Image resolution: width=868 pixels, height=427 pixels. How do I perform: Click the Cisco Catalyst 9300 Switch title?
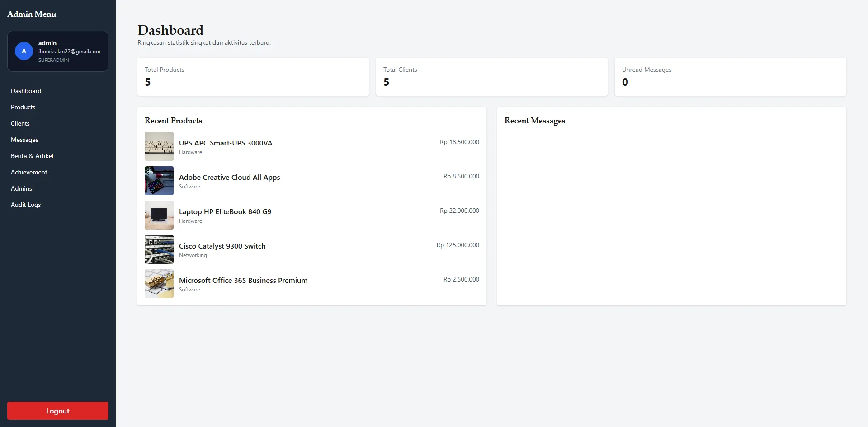222,246
